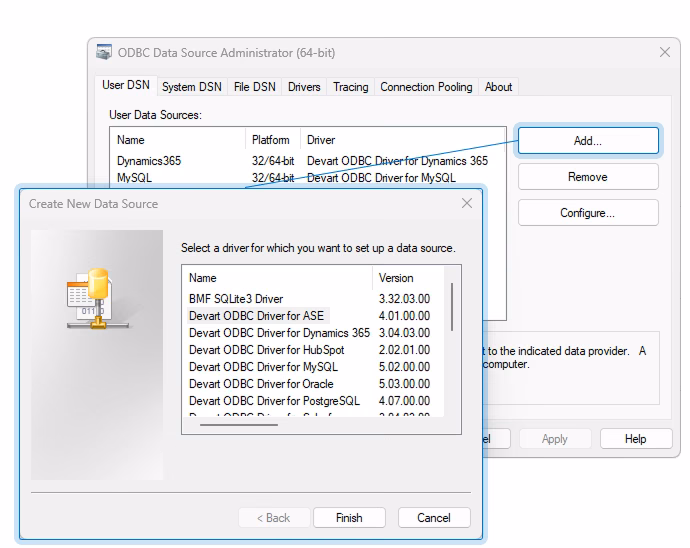Click the disabled Back button
Image resolution: width=690 pixels, height=548 pixels.
point(274,518)
